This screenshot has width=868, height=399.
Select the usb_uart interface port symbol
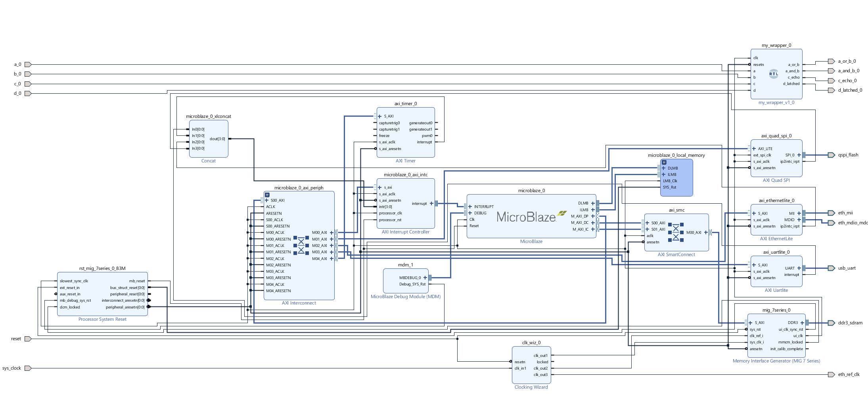(832, 268)
